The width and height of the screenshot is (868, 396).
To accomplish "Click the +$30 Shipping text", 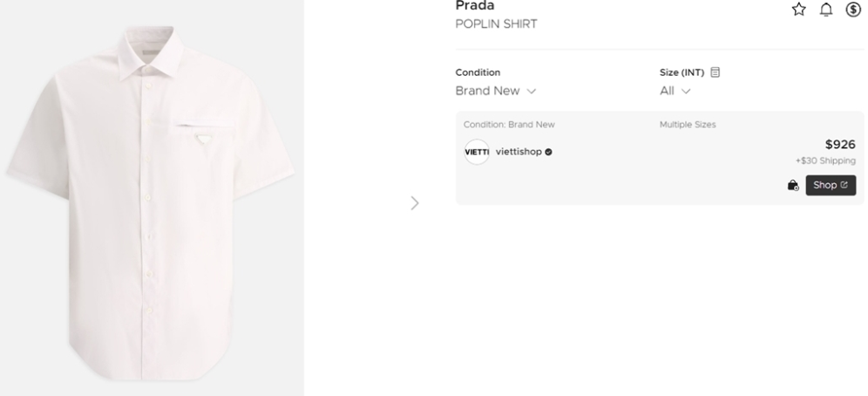I will click(x=825, y=160).
